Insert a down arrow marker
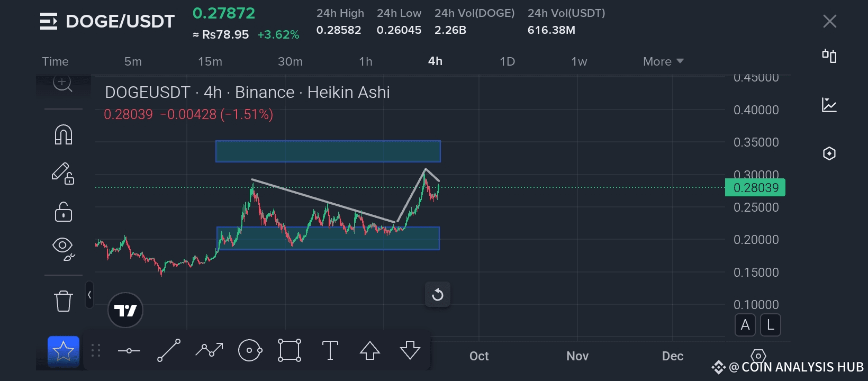 [410, 350]
